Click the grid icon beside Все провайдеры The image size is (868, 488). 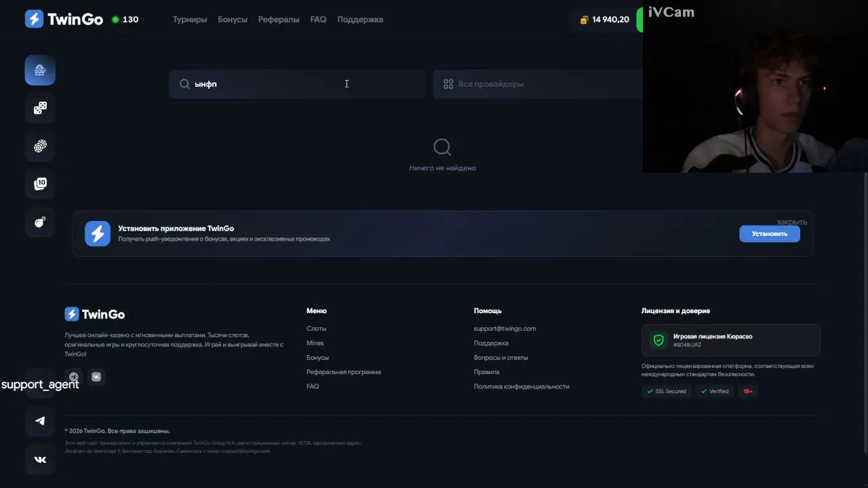(448, 84)
